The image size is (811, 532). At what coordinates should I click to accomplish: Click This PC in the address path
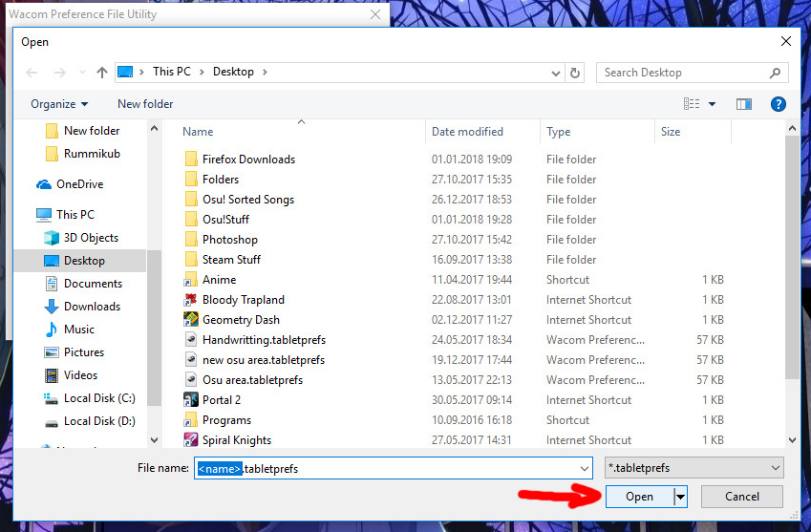pyautogui.click(x=172, y=72)
